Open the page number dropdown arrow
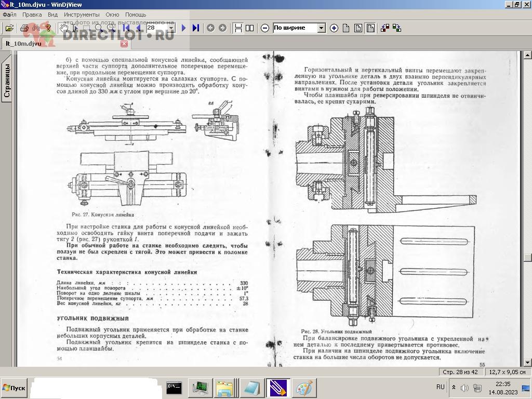The width and height of the screenshot is (532, 399). click(x=171, y=28)
